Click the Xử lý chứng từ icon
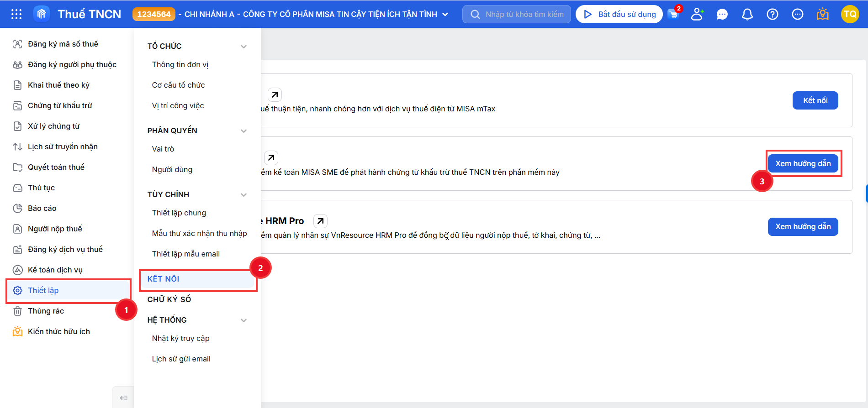 coord(17,126)
